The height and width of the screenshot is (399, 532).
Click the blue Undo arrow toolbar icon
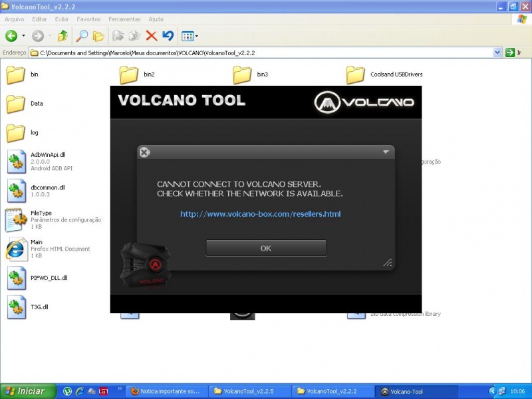tap(168, 36)
